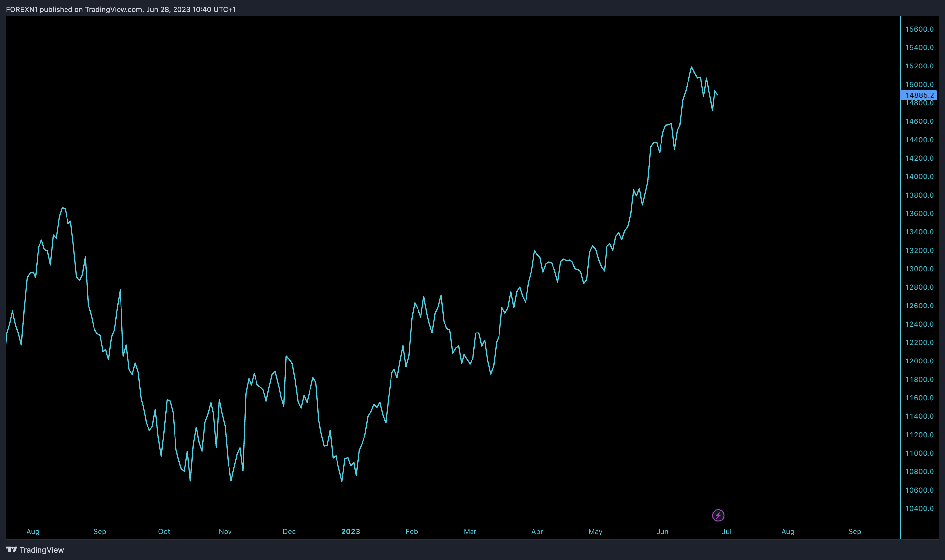Click the 10600.0 price axis label

(919, 490)
